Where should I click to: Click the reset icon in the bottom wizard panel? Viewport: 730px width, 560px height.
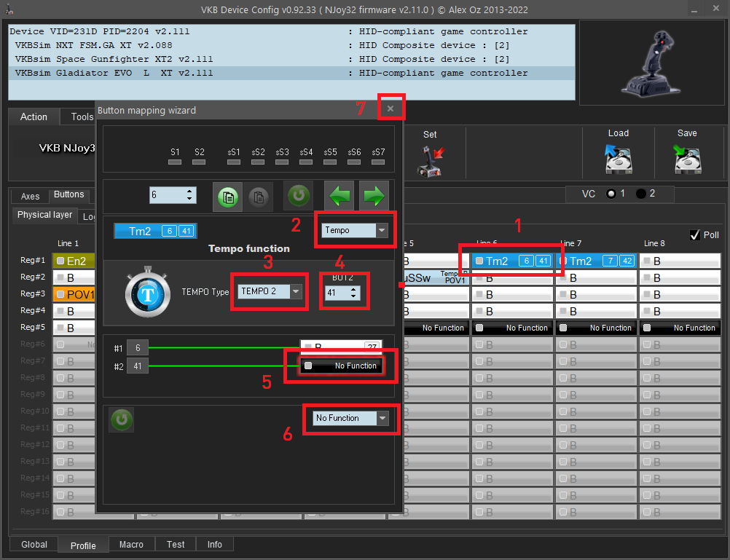[121, 419]
